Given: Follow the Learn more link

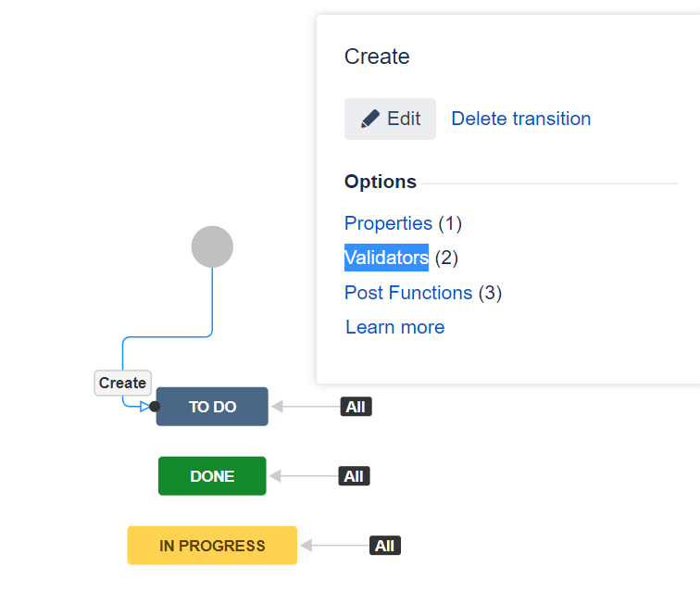Looking at the screenshot, I should [395, 327].
